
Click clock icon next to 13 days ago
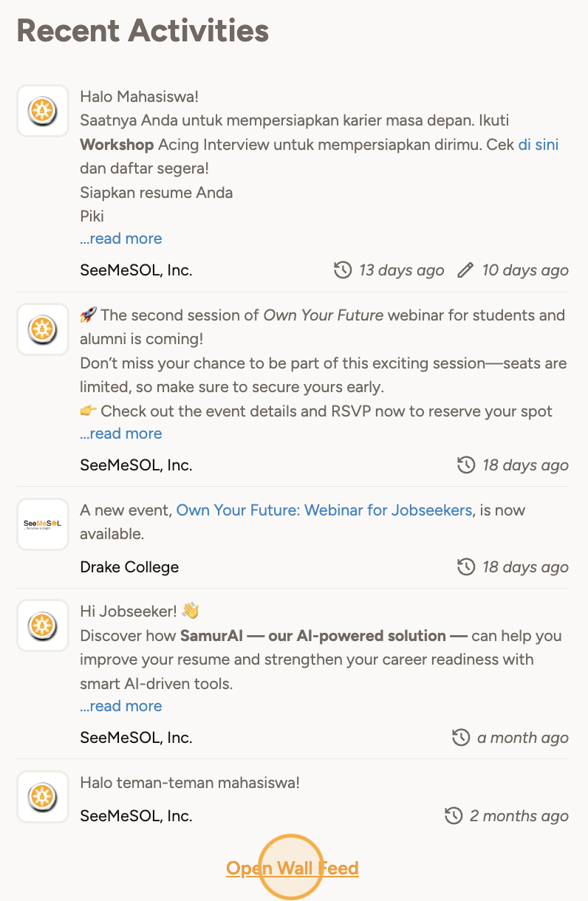[x=343, y=270]
